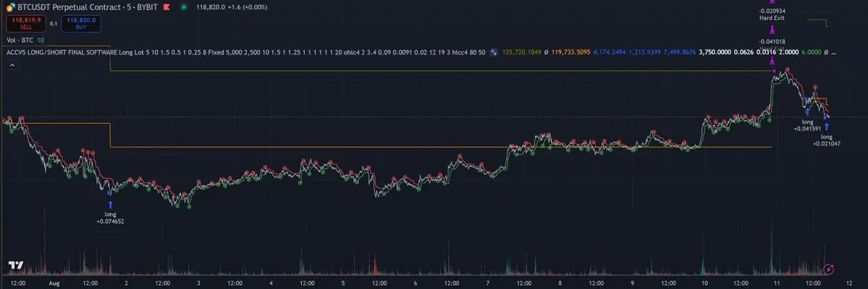Click the Aug label on time axis
868x289 pixels.
pos(54,283)
